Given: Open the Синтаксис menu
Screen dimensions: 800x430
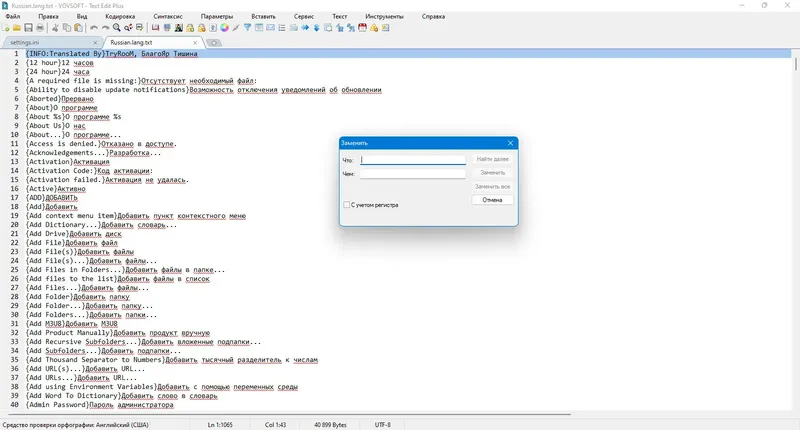Looking at the screenshot, I should click(168, 16).
